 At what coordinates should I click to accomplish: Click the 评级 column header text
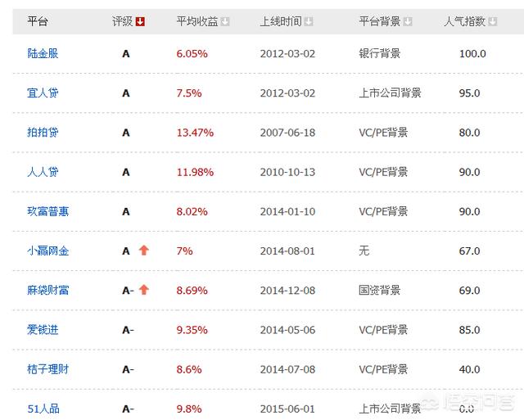click(x=122, y=21)
